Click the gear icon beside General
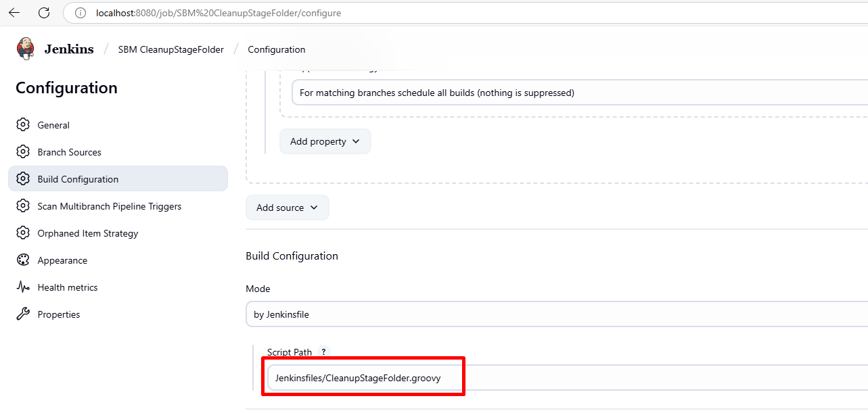 pyautogui.click(x=23, y=125)
